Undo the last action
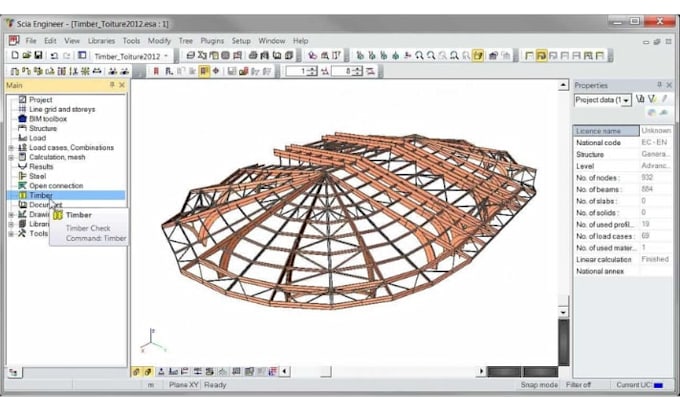This screenshot has height=411, width=680. [54, 56]
